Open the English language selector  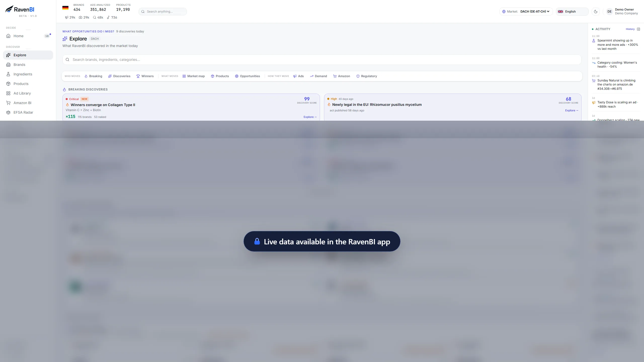(x=572, y=12)
